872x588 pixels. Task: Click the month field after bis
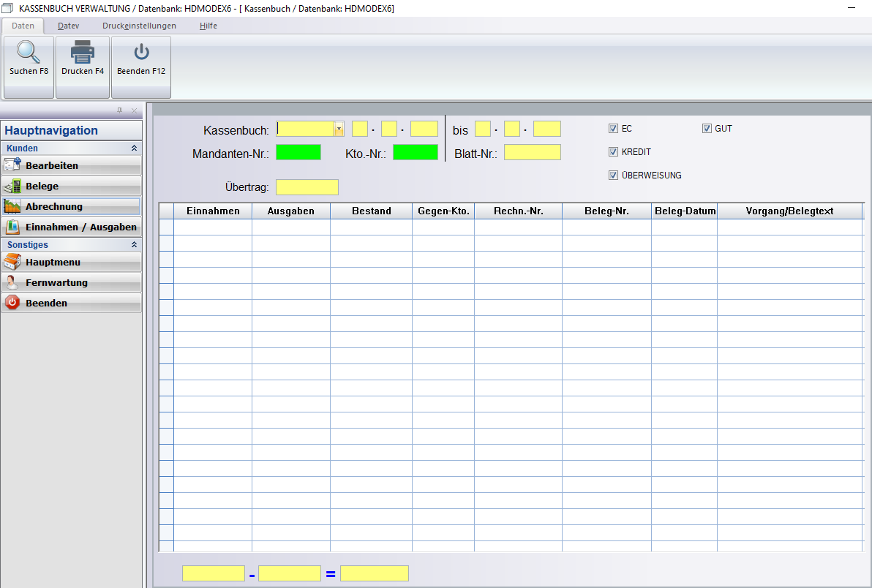pos(511,129)
